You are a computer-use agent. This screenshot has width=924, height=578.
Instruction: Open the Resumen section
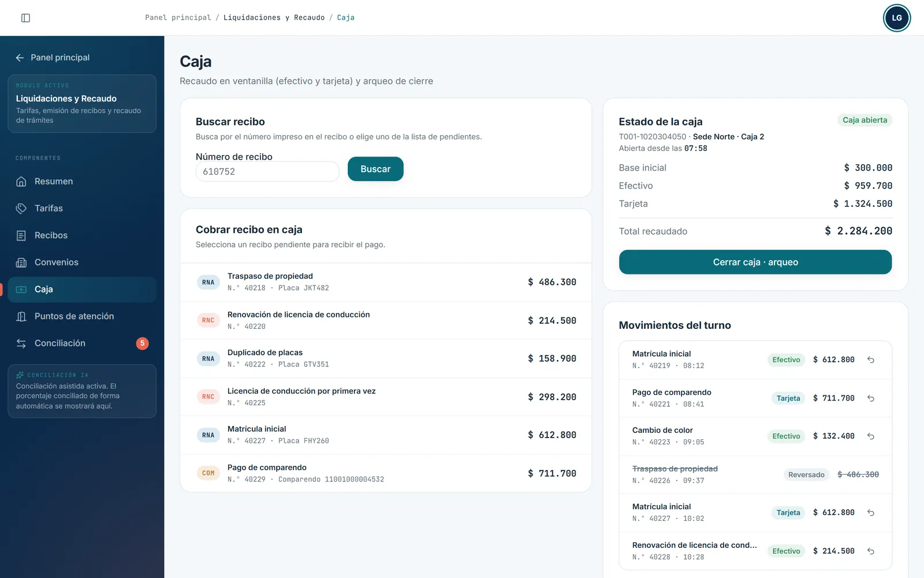(x=82, y=181)
